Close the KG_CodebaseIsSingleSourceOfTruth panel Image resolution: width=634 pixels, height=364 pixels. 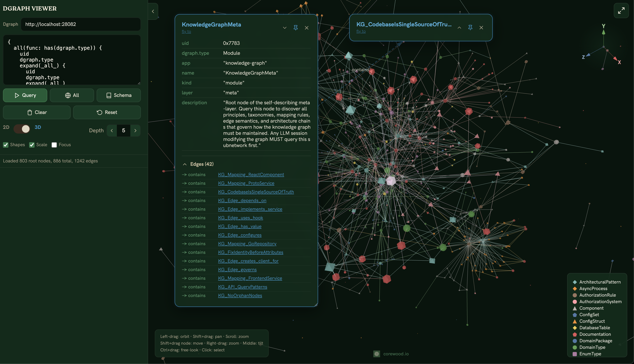click(x=481, y=28)
